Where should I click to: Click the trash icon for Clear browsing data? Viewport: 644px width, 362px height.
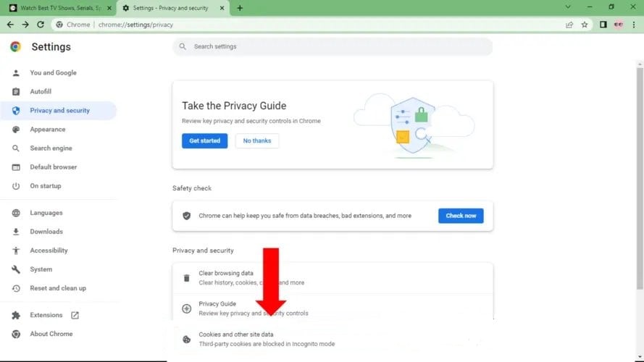(186, 278)
